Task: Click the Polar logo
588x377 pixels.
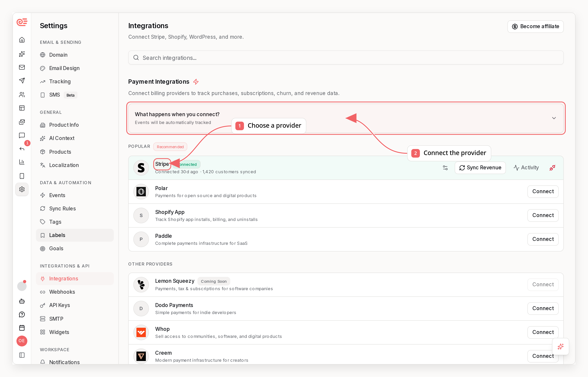Action: click(x=141, y=191)
